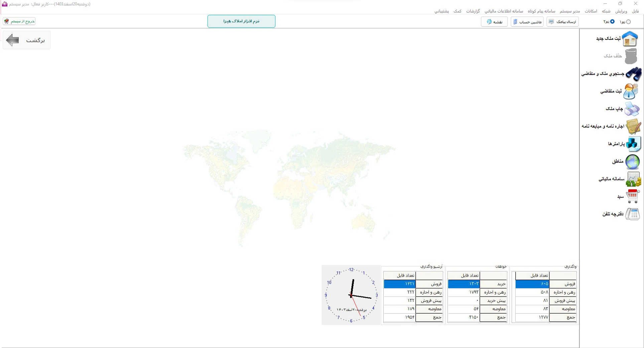Select the theme 2 radio button (تم۲)
Viewport: 644px width, 348px height.
(x=612, y=22)
